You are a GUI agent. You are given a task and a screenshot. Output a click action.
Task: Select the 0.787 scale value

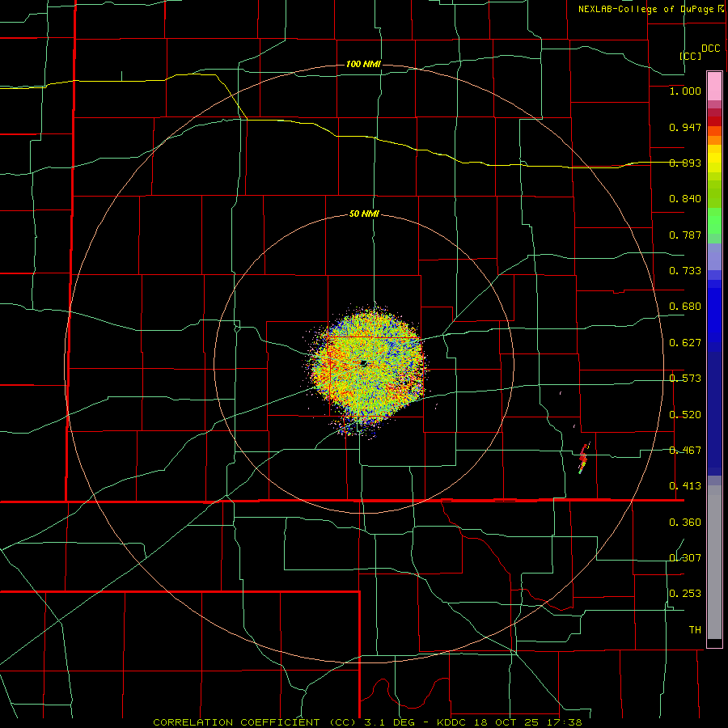(x=685, y=235)
